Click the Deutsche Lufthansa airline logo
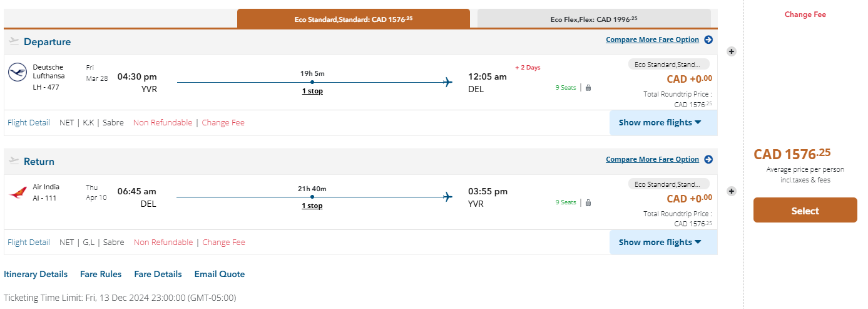The width and height of the screenshot is (868, 309). [18, 73]
